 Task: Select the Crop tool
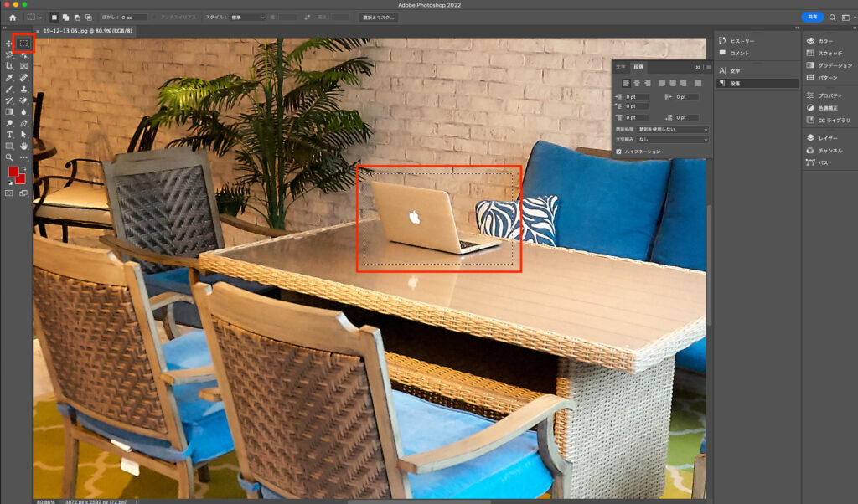click(x=9, y=66)
